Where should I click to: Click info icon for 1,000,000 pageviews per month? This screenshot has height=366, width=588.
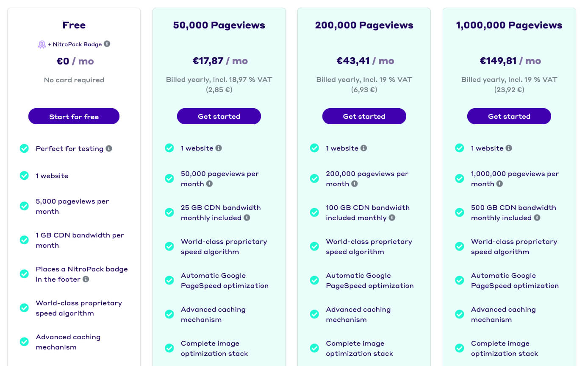[x=499, y=184]
